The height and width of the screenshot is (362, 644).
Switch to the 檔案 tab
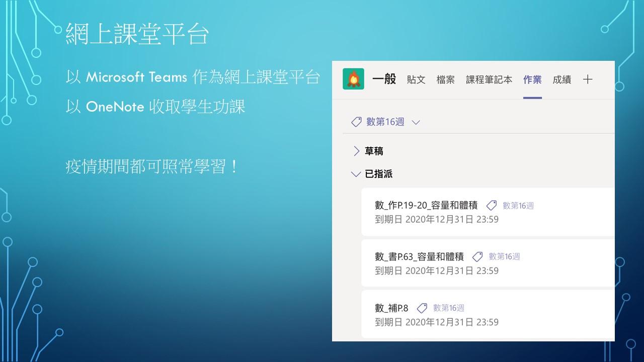pyautogui.click(x=446, y=79)
